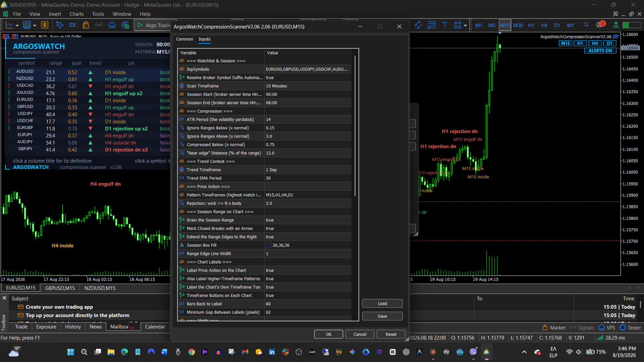644x362 pixels.
Task: Select the Text label tool
Action: pyautogui.click(x=445, y=25)
